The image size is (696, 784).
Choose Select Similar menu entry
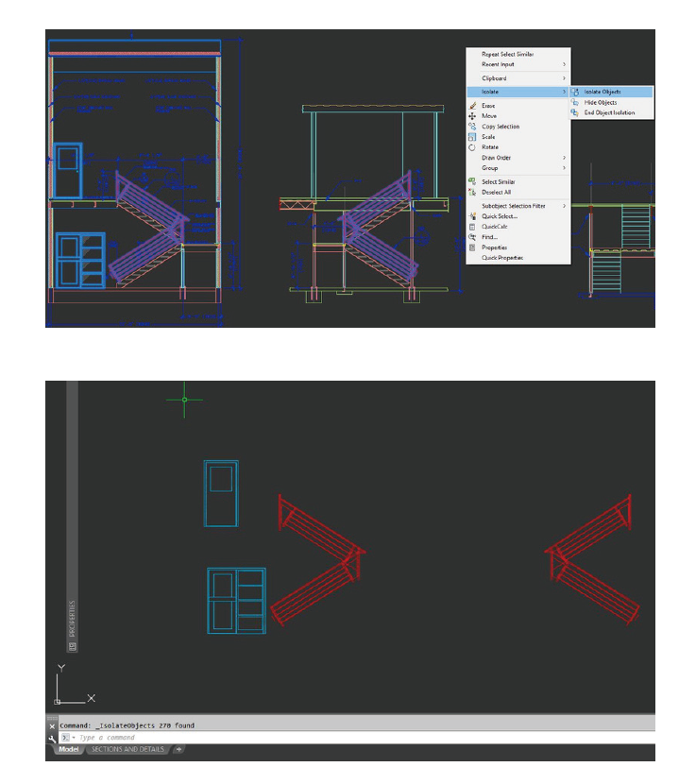tap(518, 182)
